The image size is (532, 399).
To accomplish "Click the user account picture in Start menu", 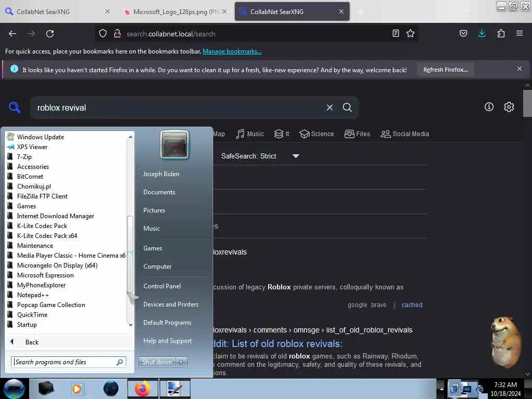I will [x=175, y=144].
